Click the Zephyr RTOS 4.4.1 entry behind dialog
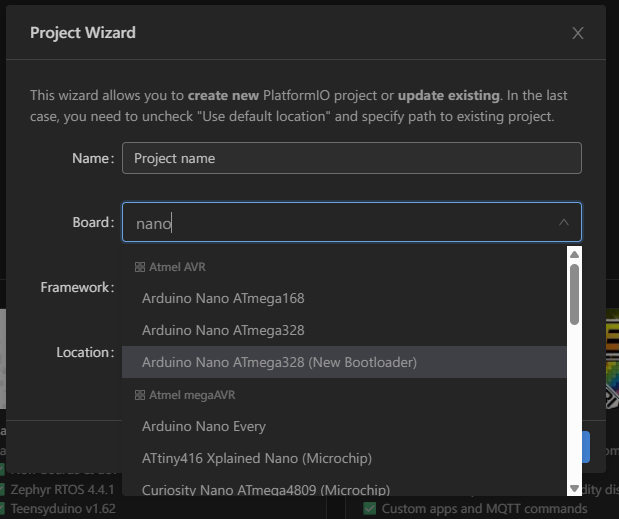The image size is (619, 519). point(62,489)
